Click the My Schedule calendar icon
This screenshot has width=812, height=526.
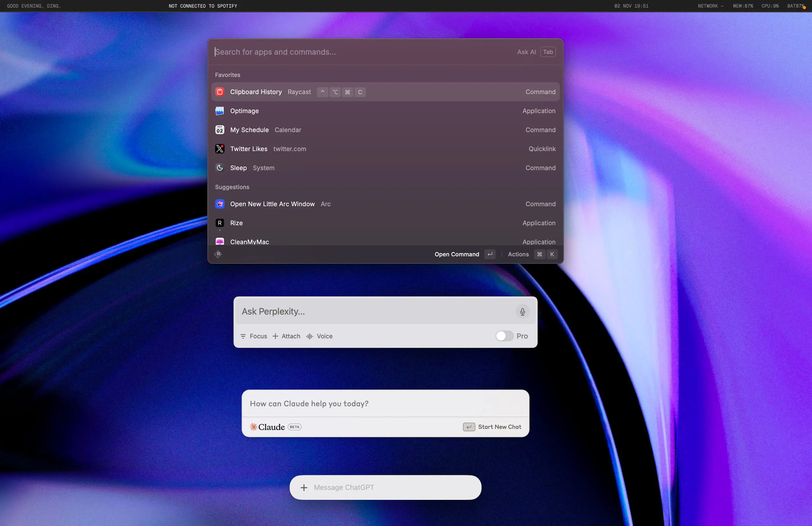click(x=220, y=130)
